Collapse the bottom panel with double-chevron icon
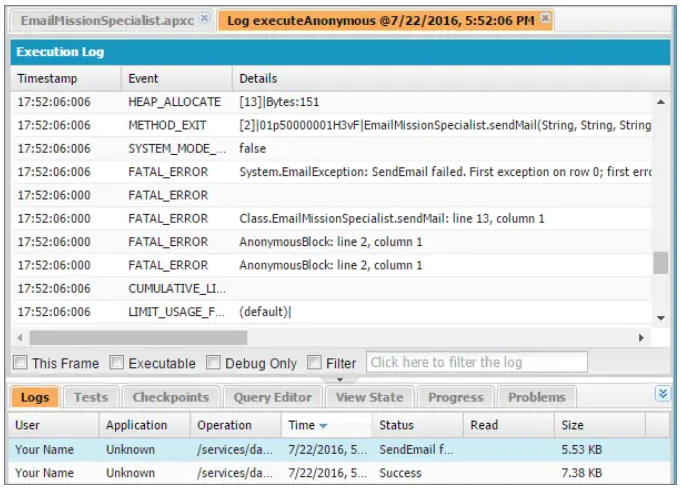Screen dimensions: 681x488 662,394
